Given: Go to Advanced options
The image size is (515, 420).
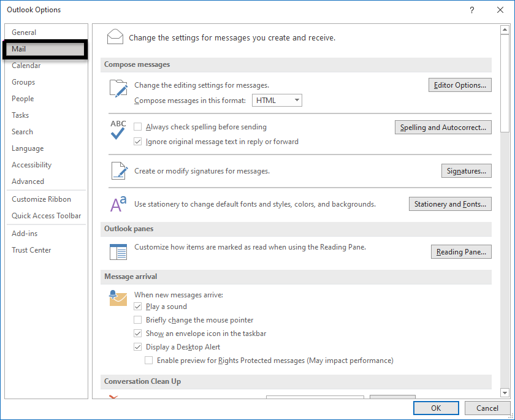Looking at the screenshot, I should (46, 181).
